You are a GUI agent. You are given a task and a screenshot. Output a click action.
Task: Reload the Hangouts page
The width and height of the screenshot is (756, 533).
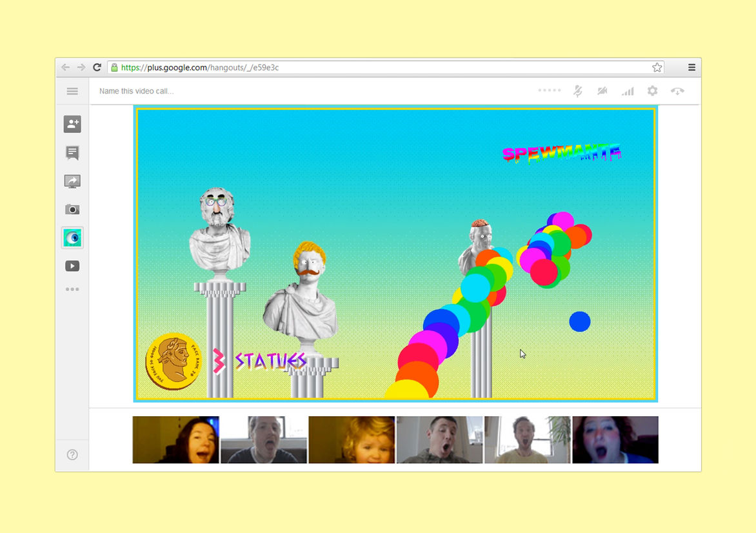(97, 67)
